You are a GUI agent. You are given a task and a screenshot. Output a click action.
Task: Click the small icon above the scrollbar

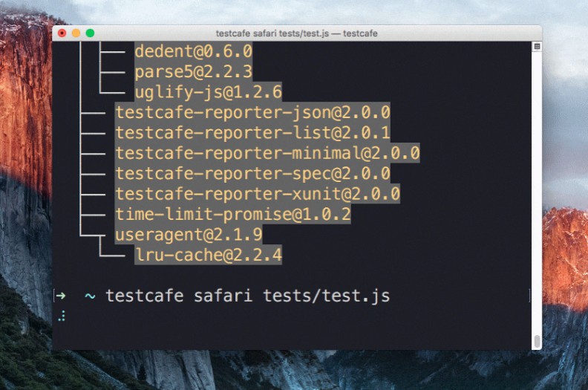click(537, 46)
